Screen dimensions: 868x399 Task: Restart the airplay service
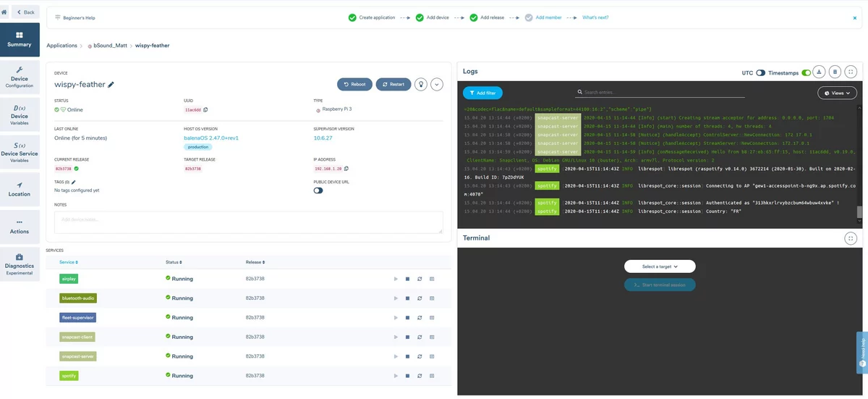[420, 279]
